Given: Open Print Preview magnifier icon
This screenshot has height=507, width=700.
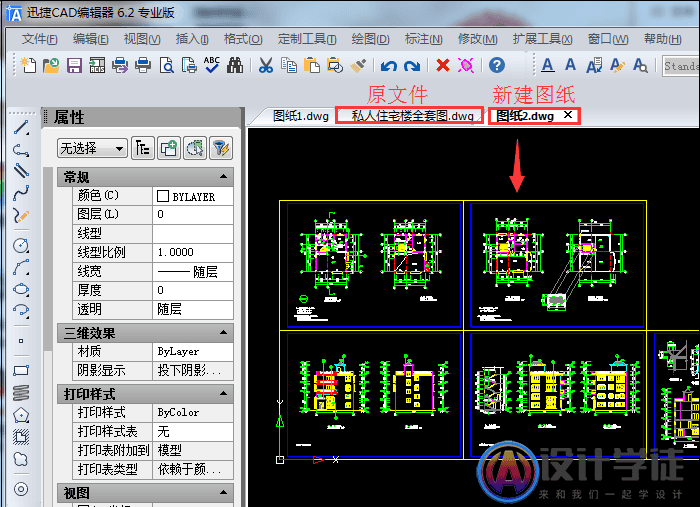Looking at the screenshot, I should [167, 65].
